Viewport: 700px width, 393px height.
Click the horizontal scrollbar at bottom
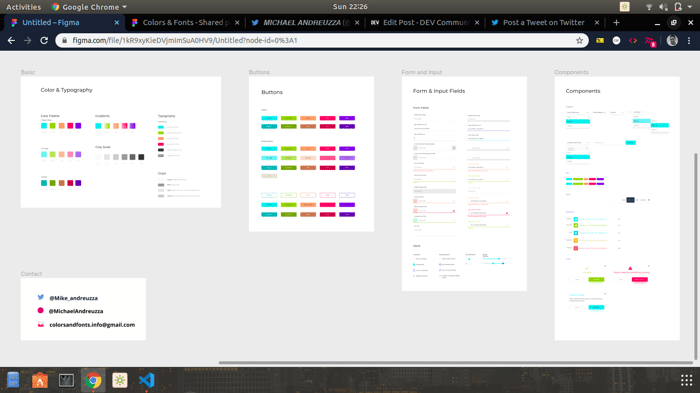(455, 363)
